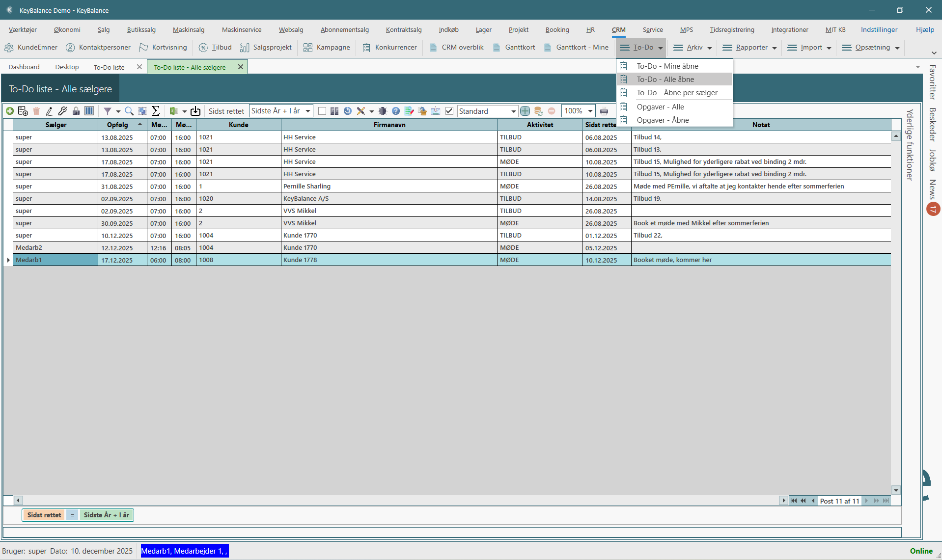
Task: Click the printer icon in toolbar
Action: click(604, 111)
